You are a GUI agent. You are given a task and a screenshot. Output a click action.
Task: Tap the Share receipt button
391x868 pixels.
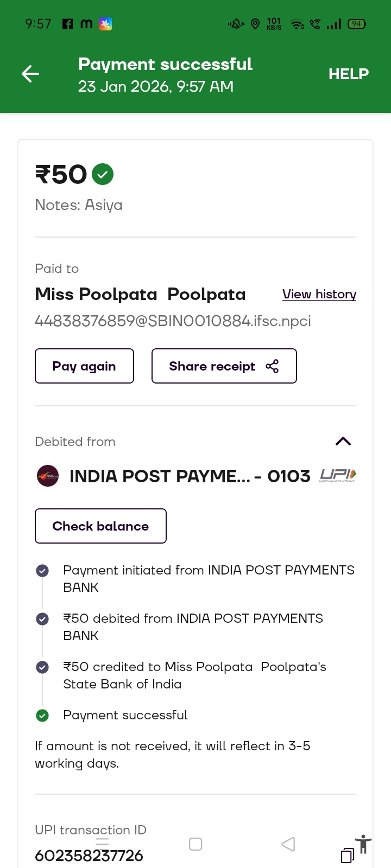224,366
